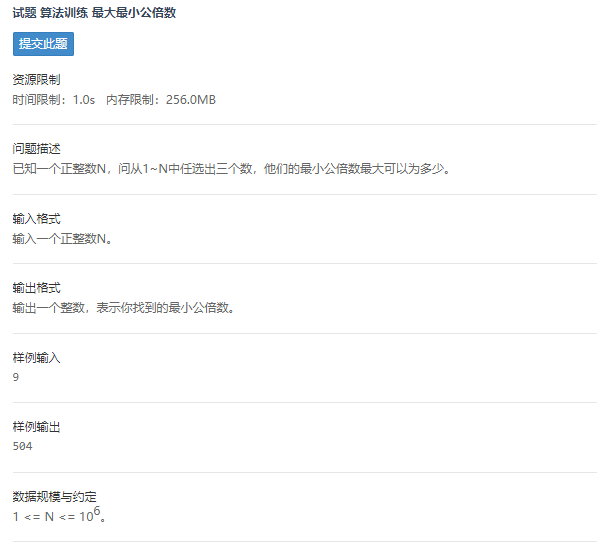Click the 问题描述 heading

36,149
